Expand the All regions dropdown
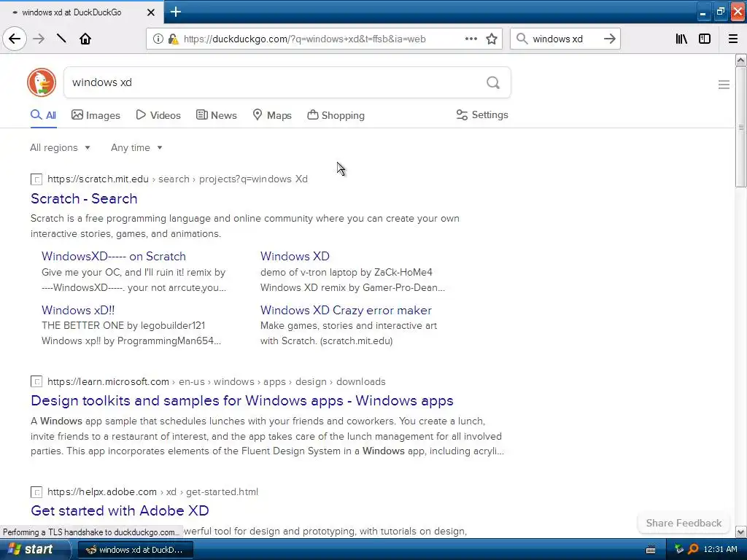This screenshot has width=747, height=560. [60, 147]
